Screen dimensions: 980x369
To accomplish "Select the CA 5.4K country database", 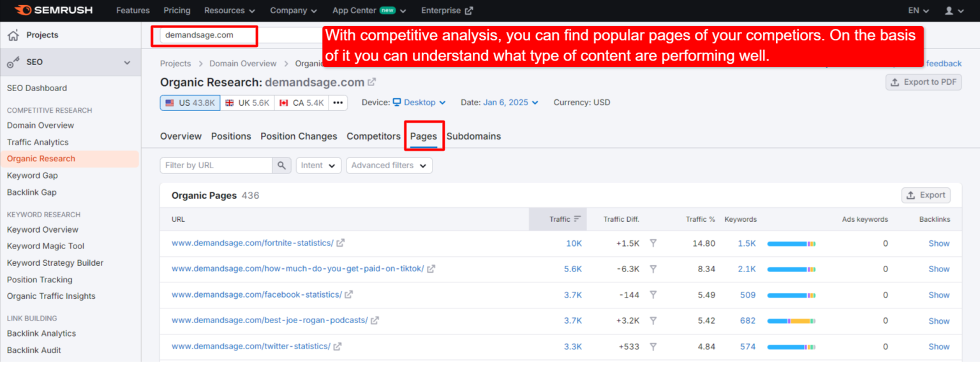I will [x=301, y=102].
